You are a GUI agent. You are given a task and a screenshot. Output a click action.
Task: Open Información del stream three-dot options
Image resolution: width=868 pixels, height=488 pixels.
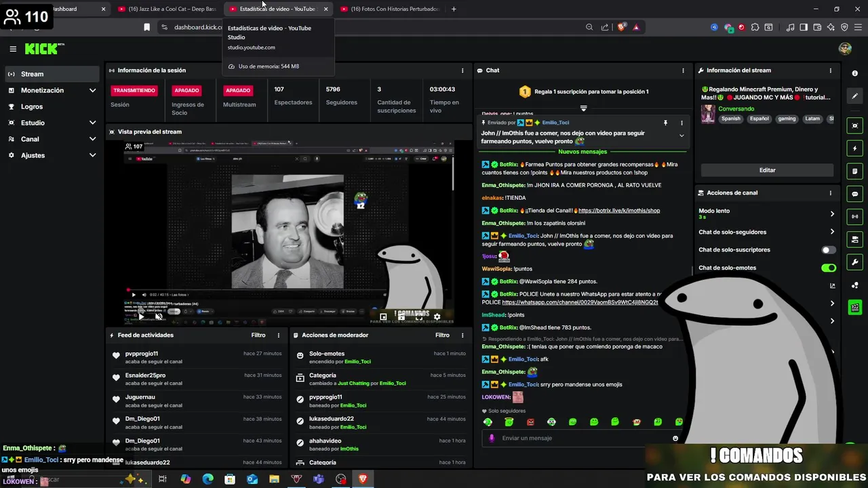click(x=830, y=70)
